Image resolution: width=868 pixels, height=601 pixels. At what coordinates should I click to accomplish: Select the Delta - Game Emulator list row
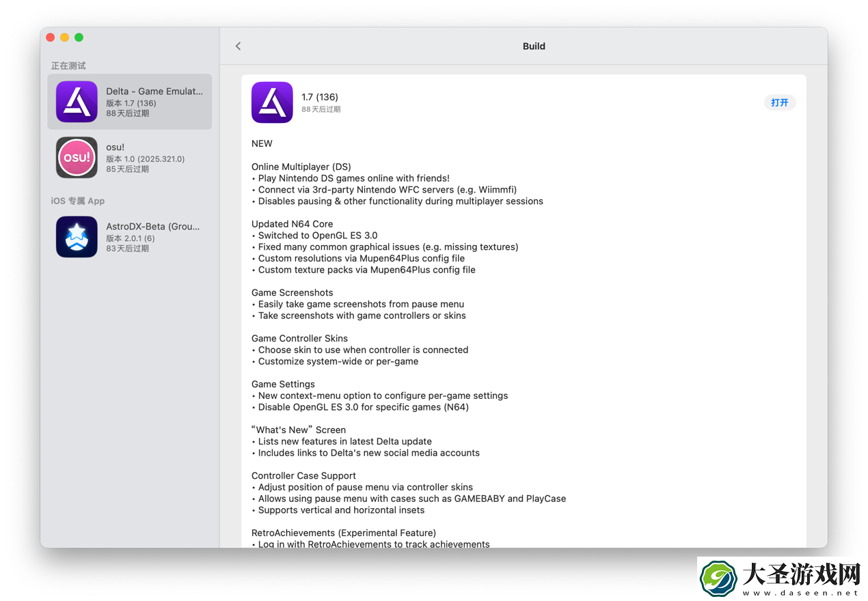pyautogui.click(x=130, y=102)
